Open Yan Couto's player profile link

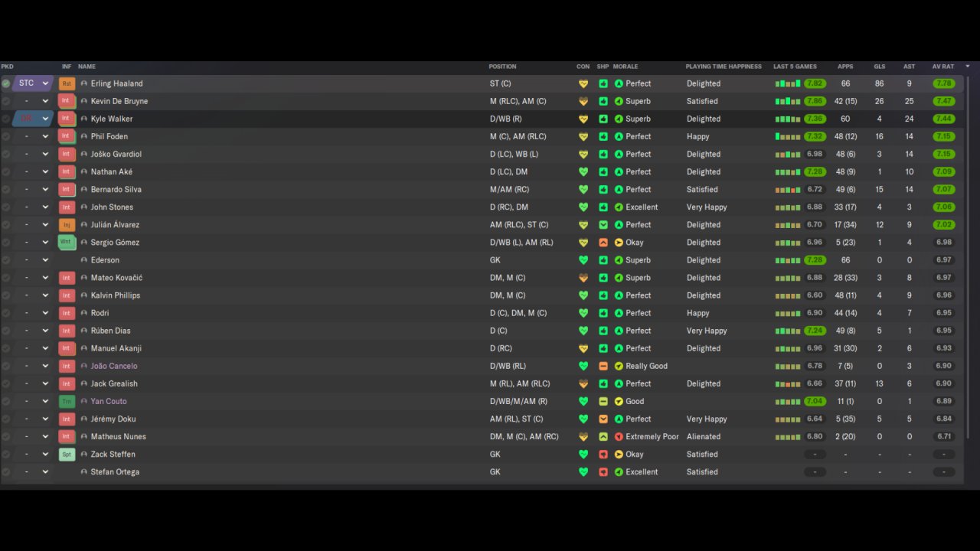pos(109,402)
